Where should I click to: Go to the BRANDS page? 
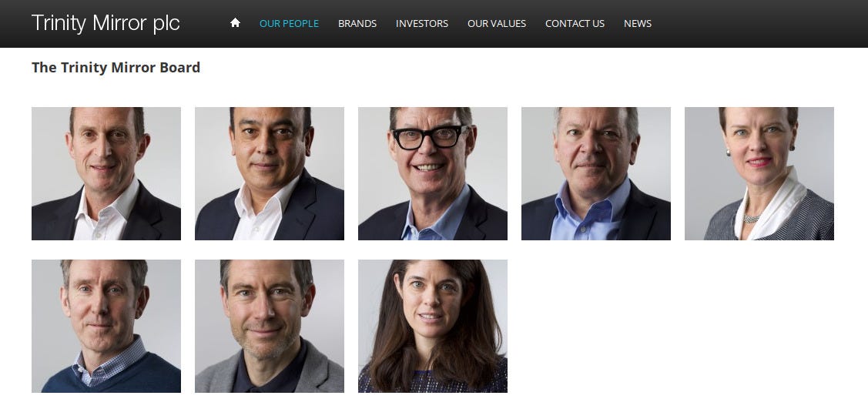[x=357, y=23]
